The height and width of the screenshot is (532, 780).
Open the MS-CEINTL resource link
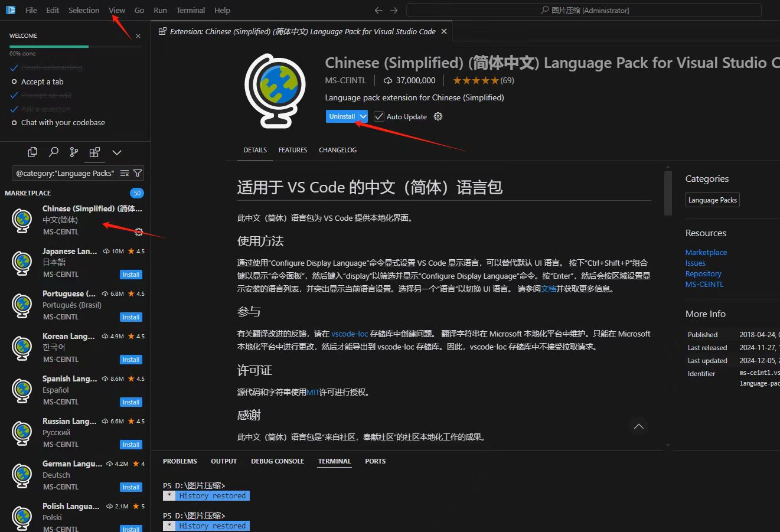click(x=704, y=284)
